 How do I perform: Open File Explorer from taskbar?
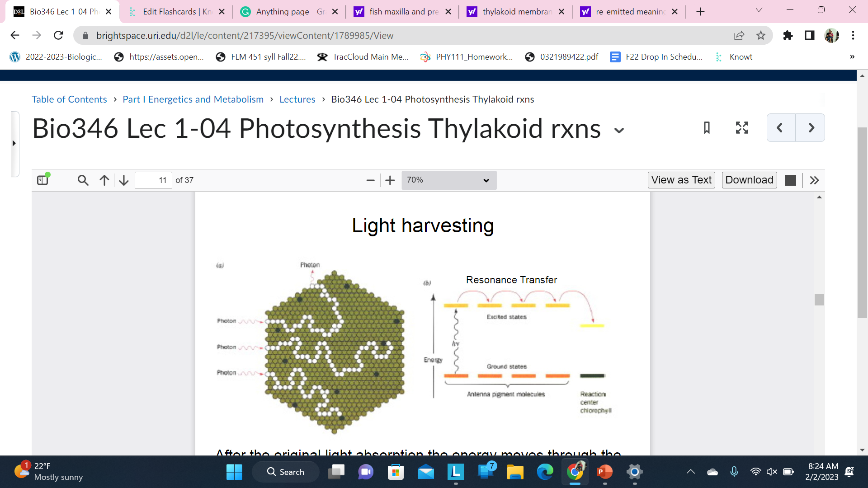pyautogui.click(x=515, y=472)
